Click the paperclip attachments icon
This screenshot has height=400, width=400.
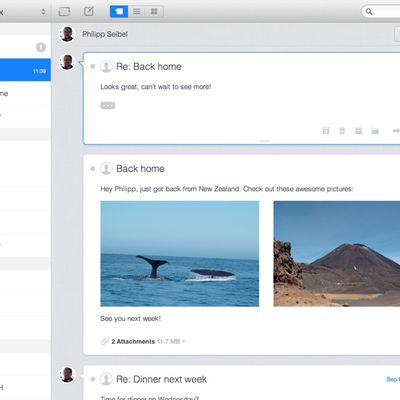click(105, 341)
